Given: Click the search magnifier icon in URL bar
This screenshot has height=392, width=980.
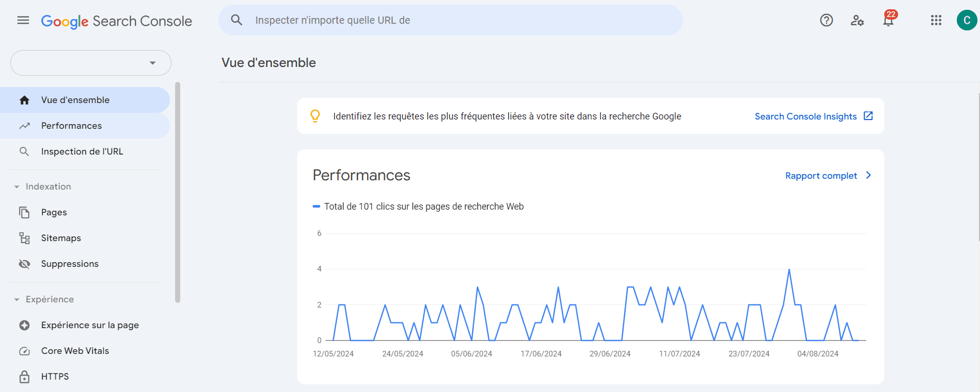Looking at the screenshot, I should tap(236, 20).
